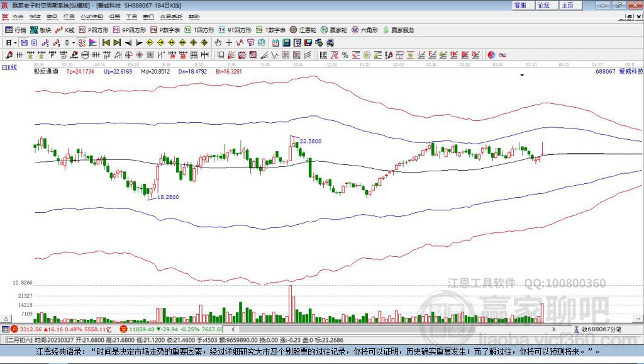The image size is (644, 364).
Task: Open the P数字表 tool
Action: point(165,30)
